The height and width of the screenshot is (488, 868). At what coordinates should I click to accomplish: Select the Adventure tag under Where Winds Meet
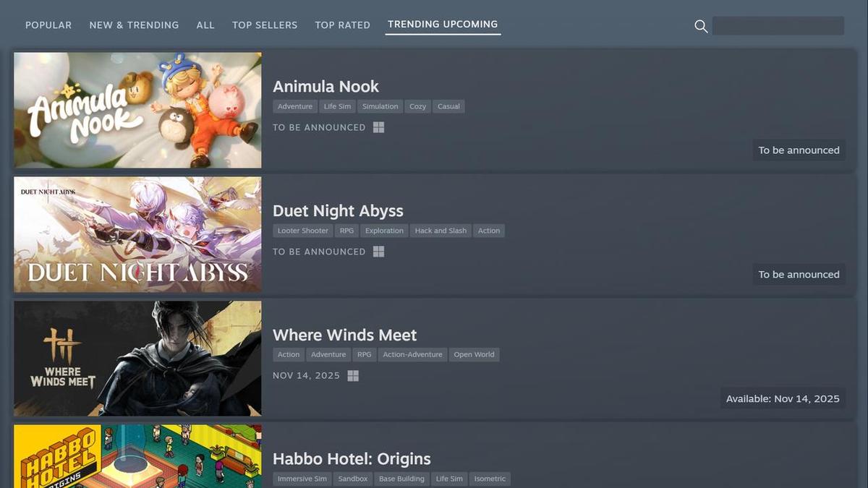328,354
